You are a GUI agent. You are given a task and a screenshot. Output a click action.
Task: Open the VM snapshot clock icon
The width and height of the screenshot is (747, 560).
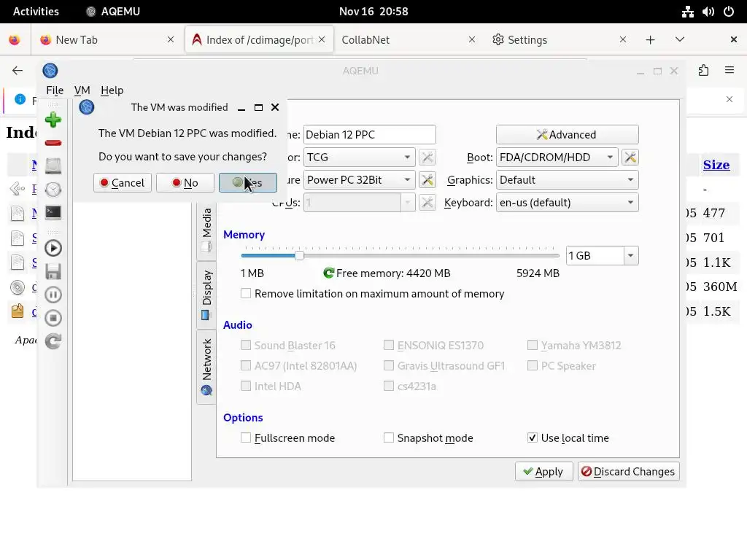53,189
